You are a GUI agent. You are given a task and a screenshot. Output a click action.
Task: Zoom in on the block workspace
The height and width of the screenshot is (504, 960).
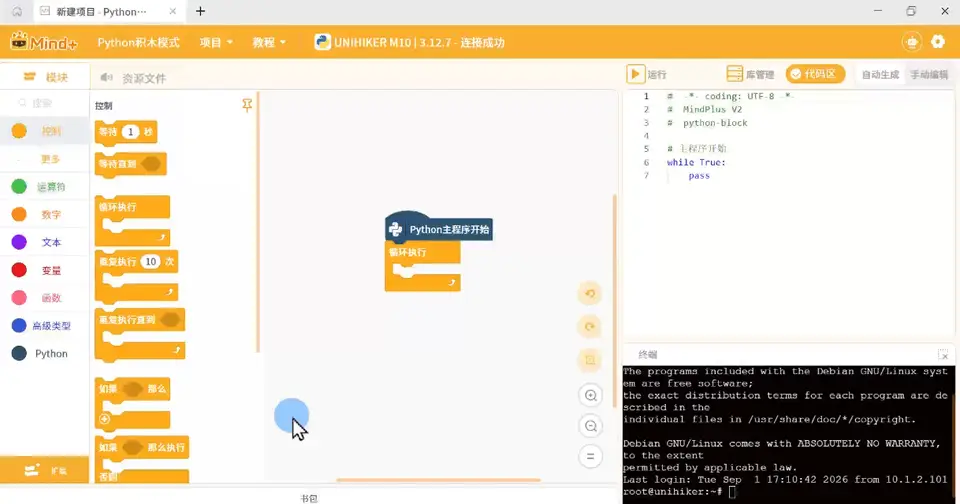coord(590,396)
